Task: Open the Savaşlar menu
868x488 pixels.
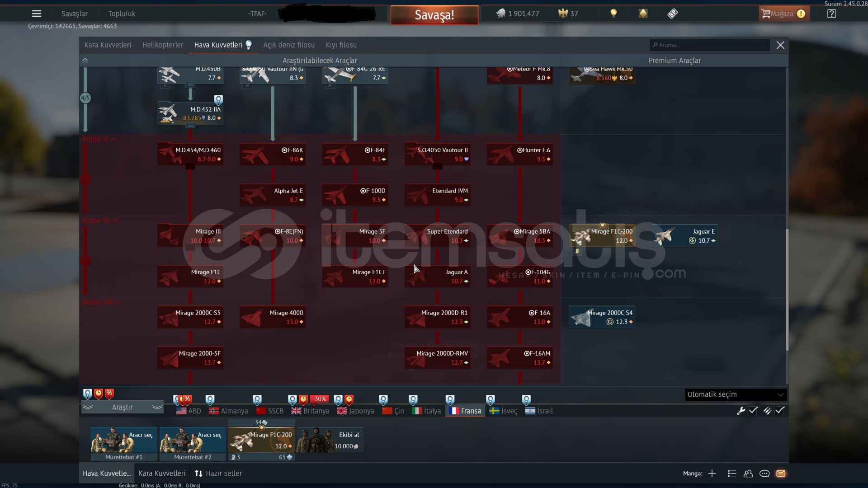Action: point(75,14)
